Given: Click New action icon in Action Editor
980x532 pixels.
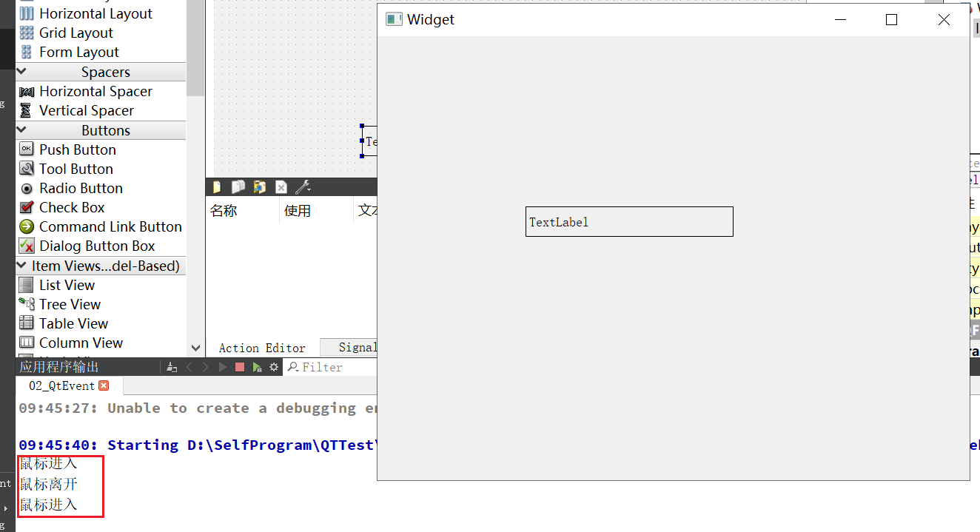Looking at the screenshot, I should [216, 187].
